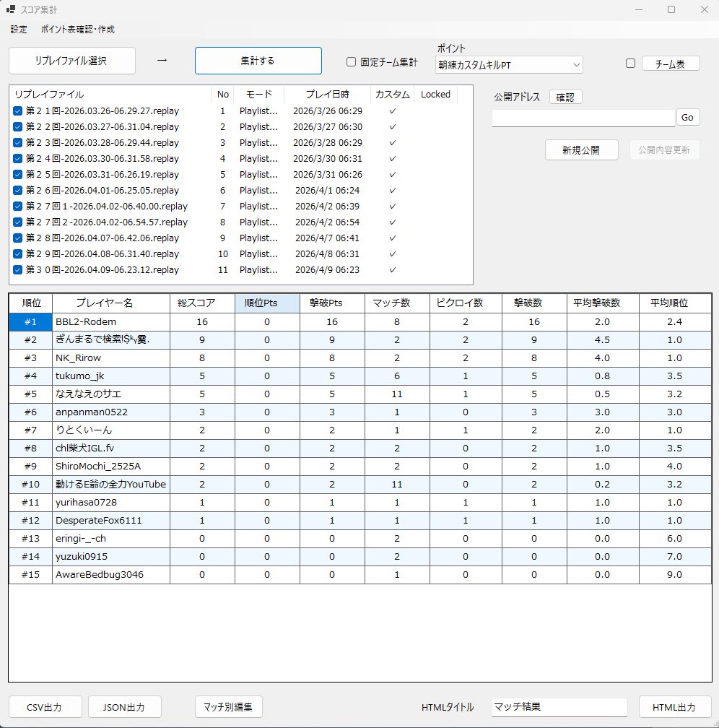Minimize the スコア集計 window
The width and height of the screenshot is (719, 728).
(x=639, y=9)
